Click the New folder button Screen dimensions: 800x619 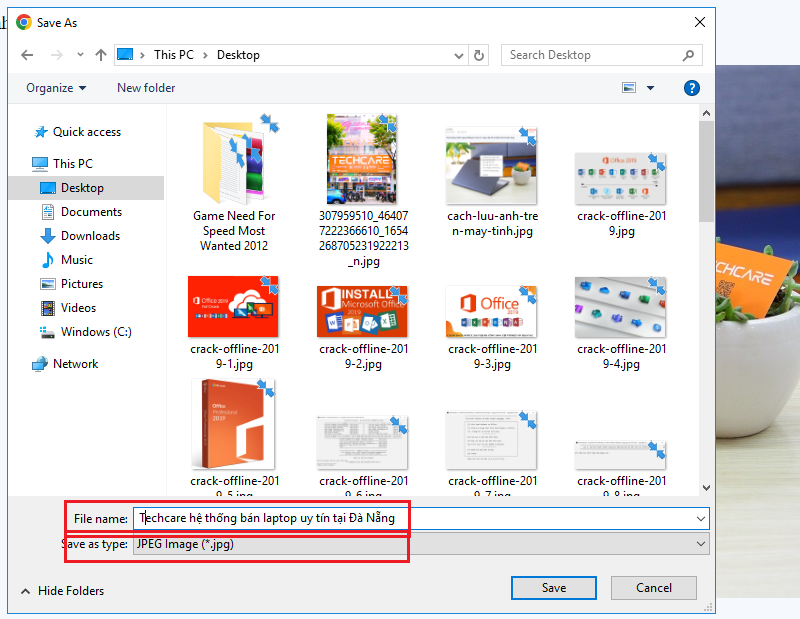tap(146, 88)
